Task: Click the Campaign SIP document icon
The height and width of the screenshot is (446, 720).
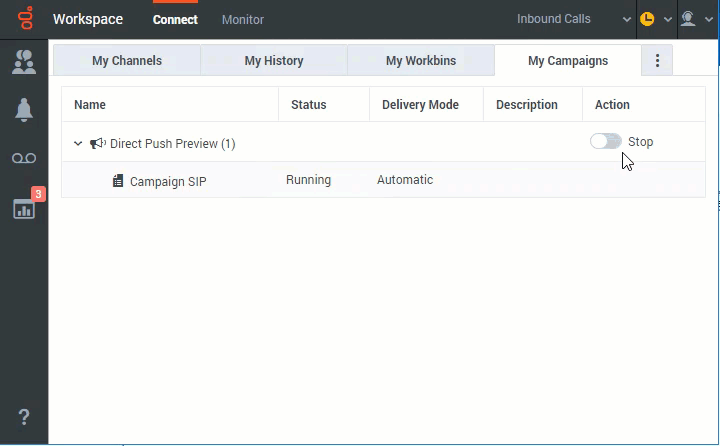Action: coord(118,181)
